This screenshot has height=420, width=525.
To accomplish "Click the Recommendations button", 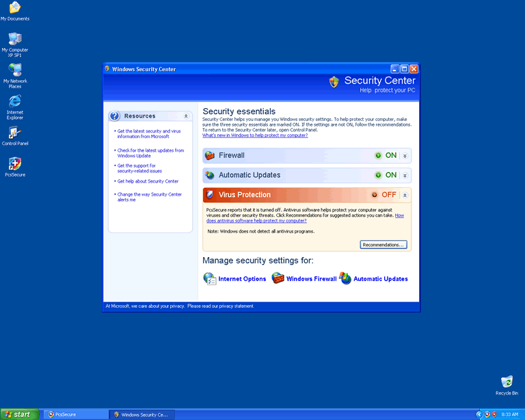I will pyautogui.click(x=383, y=245).
